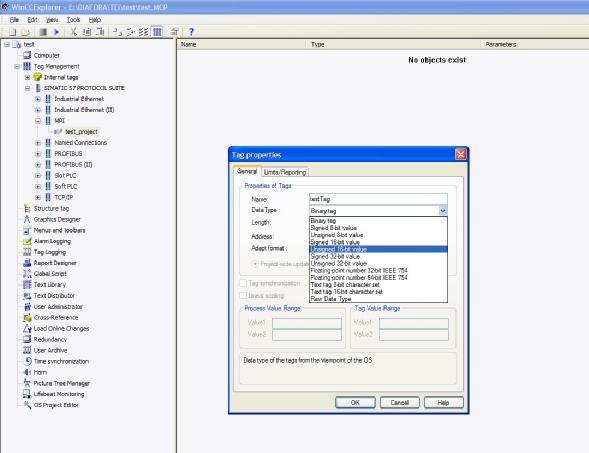Open Global Script editor
The image size is (589, 453).
click(x=50, y=274)
